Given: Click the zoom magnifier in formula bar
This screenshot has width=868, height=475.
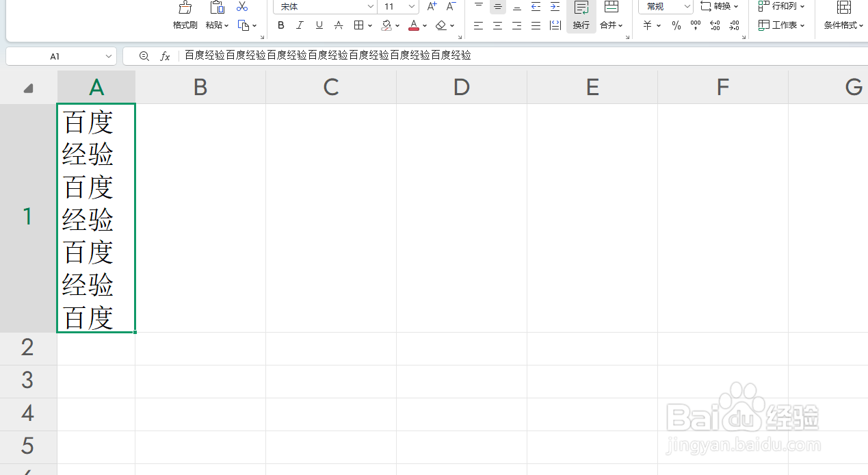Looking at the screenshot, I should (144, 56).
